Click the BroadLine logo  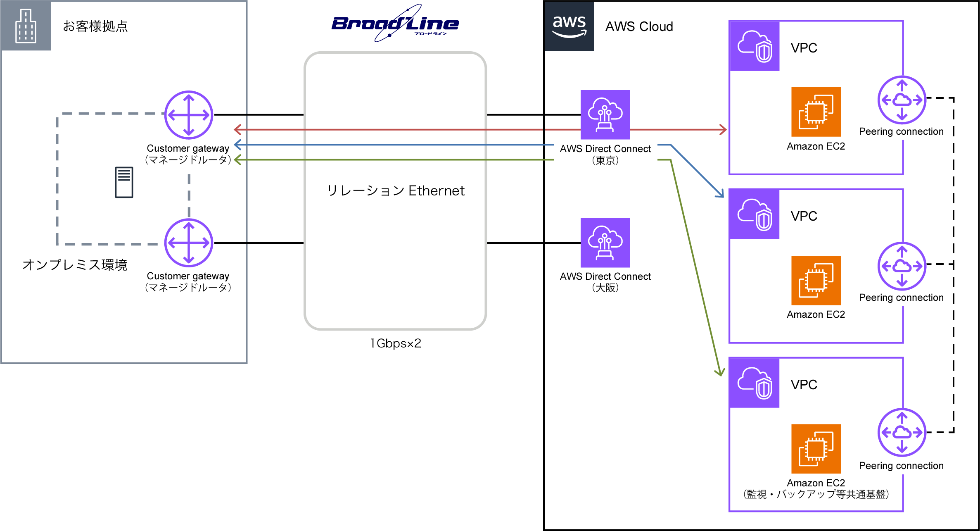coord(395,24)
